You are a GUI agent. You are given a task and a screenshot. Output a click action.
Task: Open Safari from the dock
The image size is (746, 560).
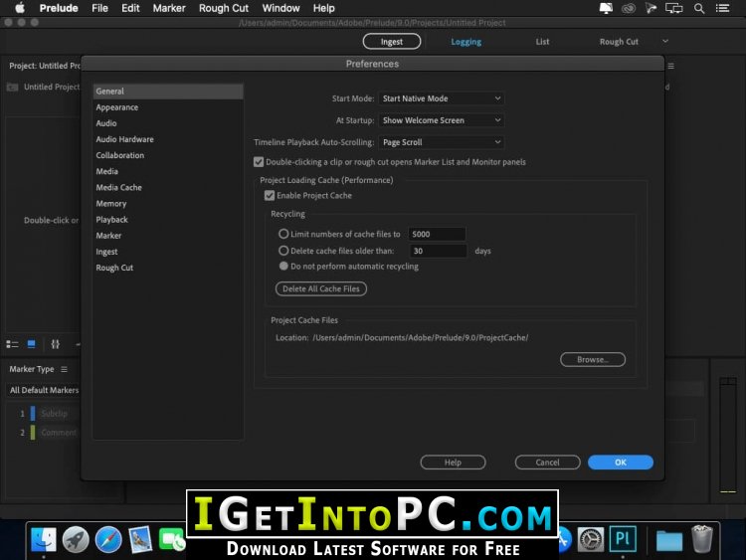tap(108, 539)
